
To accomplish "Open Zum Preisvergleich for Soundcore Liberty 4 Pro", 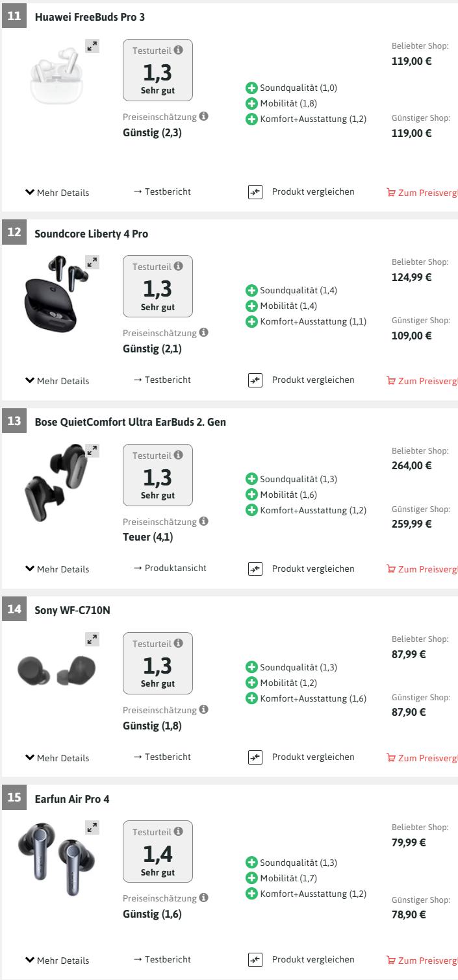I will 422,381.
